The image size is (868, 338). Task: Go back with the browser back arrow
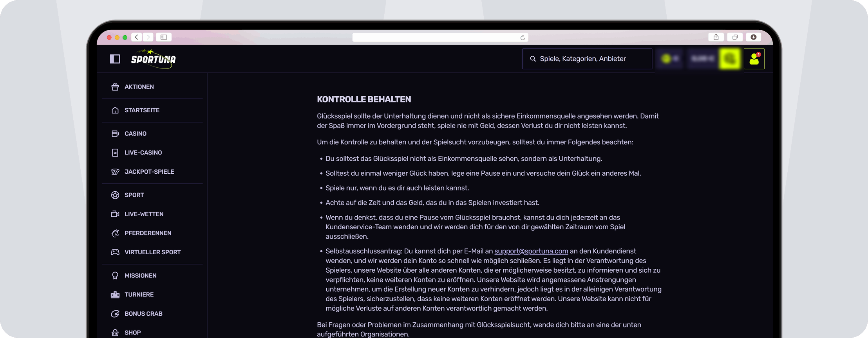point(136,37)
